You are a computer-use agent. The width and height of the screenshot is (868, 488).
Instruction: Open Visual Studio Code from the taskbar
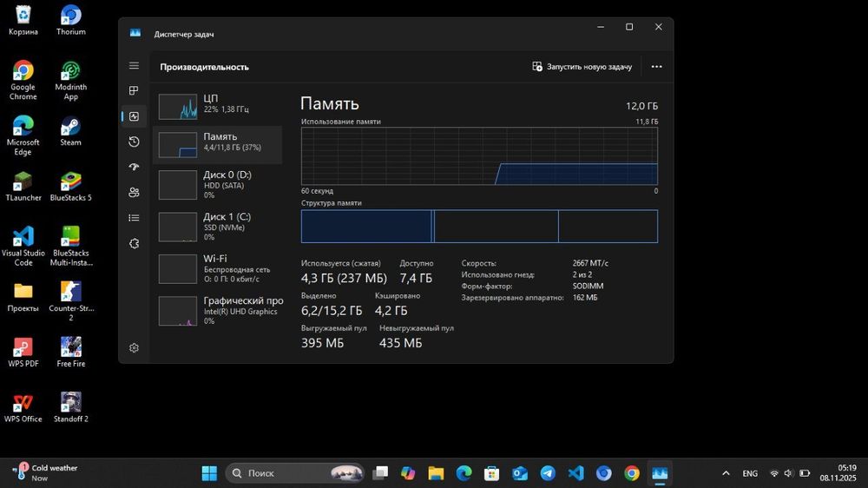tap(575, 473)
